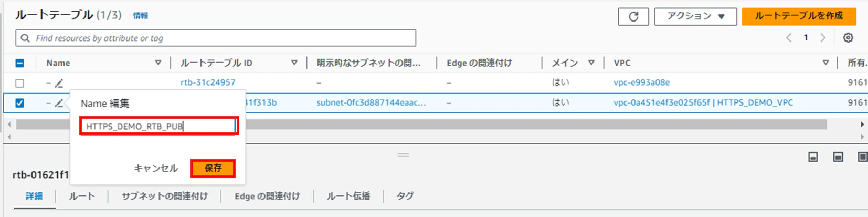868x217 pixels.
Task: Collapse the details panel to bottom
Action: (813, 157)
